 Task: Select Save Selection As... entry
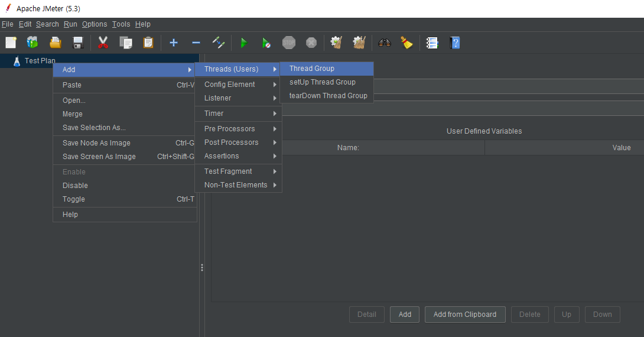click(x=125, y=127)
